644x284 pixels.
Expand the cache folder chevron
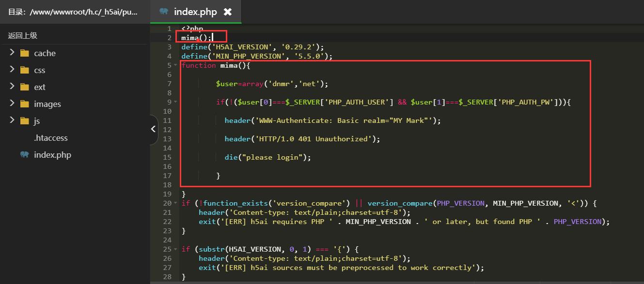[12, 53]
